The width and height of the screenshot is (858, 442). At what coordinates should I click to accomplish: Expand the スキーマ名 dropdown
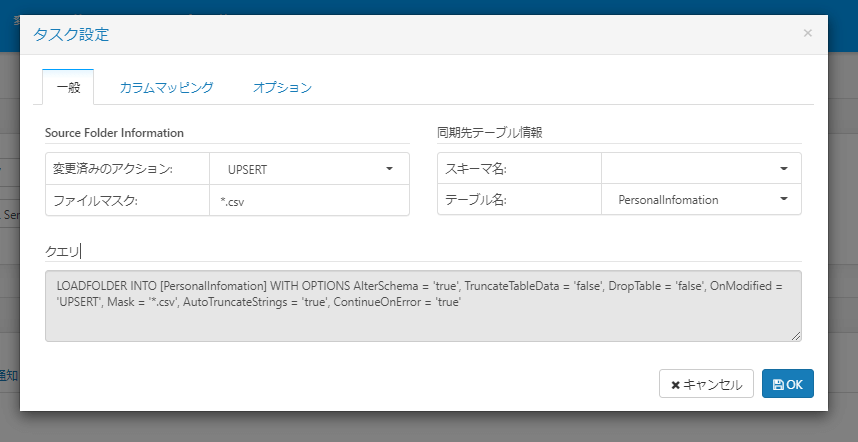click(x=702, y=168)
